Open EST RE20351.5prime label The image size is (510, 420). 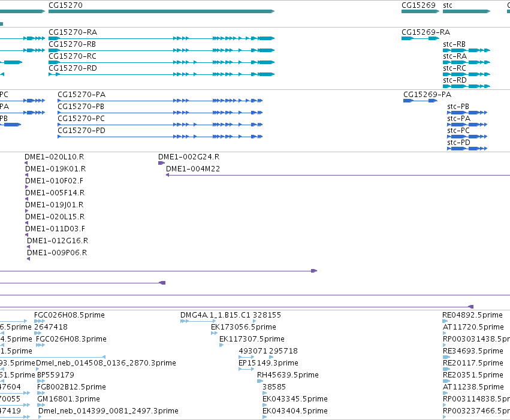[473, 376]
